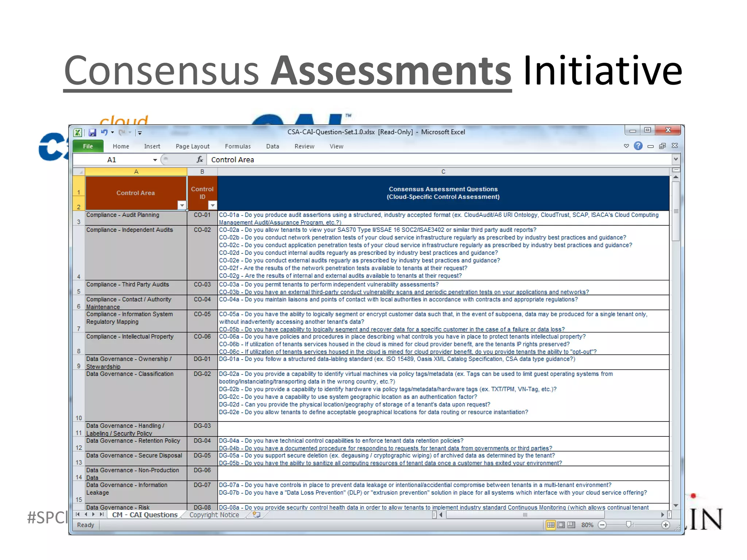Close the workbook with the ribbon-row X
Screen dimensions: 747x560
pyautogui.click(x=674, y=145)
